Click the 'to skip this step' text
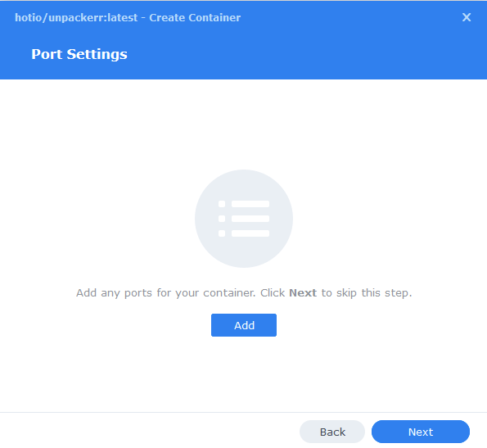This screenshot has height=448, width=487. 367,293
